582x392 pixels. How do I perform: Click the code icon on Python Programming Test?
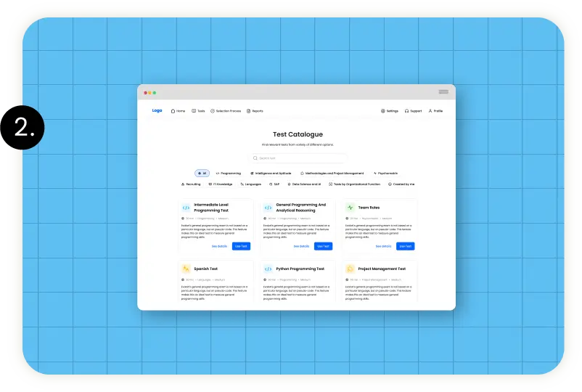(x=268, y=269)
